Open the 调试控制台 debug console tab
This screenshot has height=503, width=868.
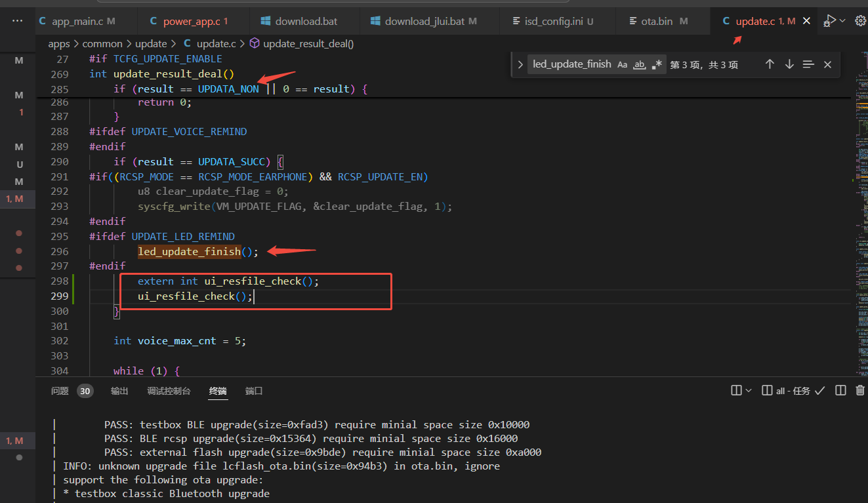pos(169,391)
